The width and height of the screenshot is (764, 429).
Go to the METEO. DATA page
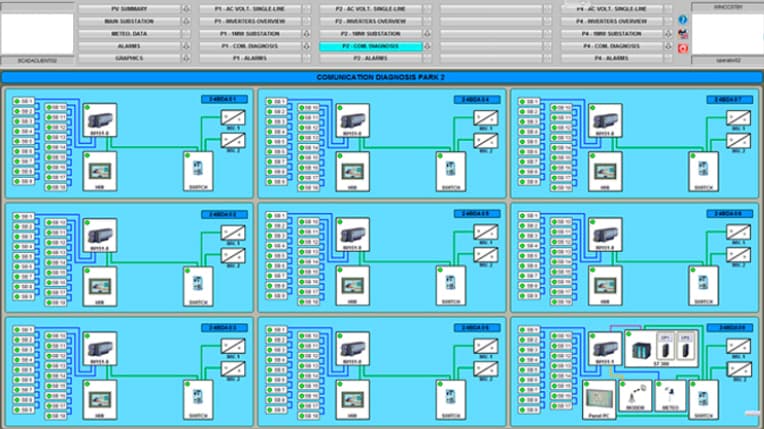coord(128,33)
